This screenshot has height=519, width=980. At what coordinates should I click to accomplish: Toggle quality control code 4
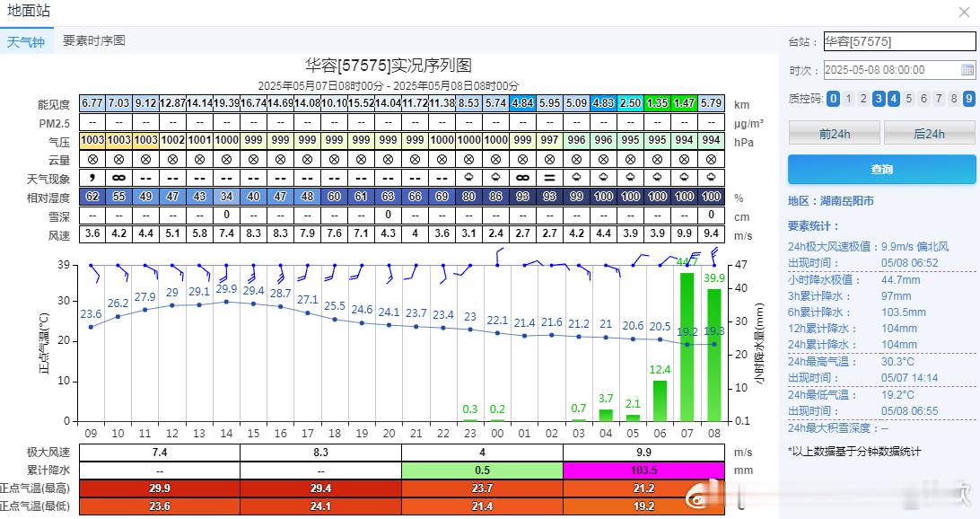(x=894, y=98)
